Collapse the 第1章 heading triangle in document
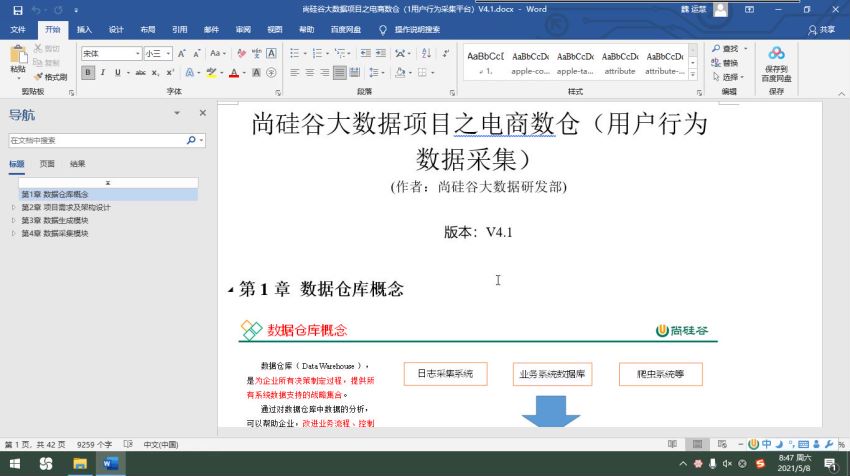 click(231, 290)
